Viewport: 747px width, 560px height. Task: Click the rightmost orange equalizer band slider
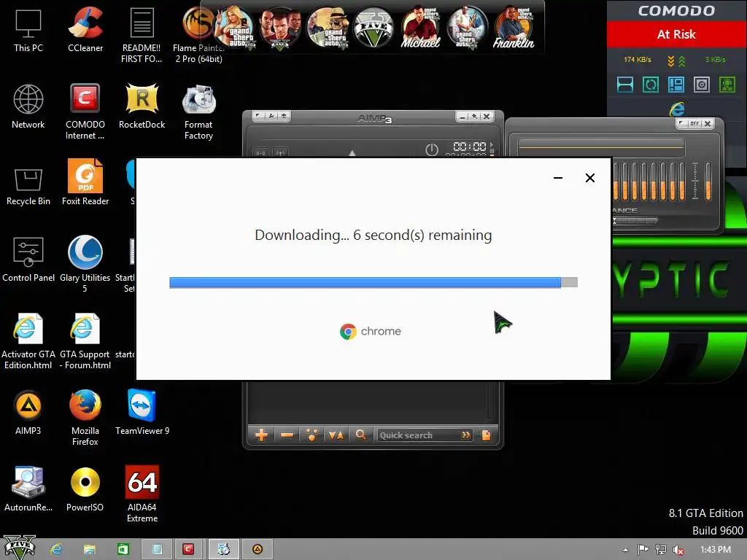point(708,181)
